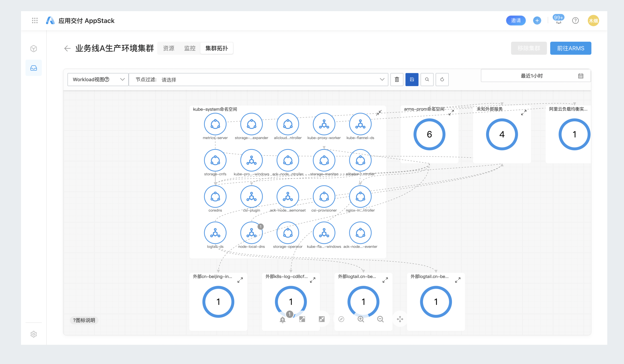Click the compass navigator icon
624x364 pixels.
click(341, 319)
